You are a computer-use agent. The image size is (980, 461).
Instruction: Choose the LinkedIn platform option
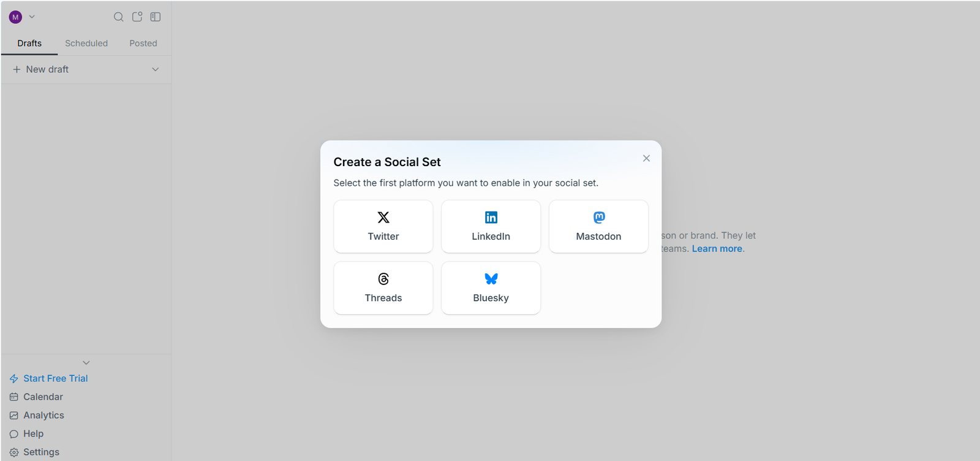click(491, 226)
